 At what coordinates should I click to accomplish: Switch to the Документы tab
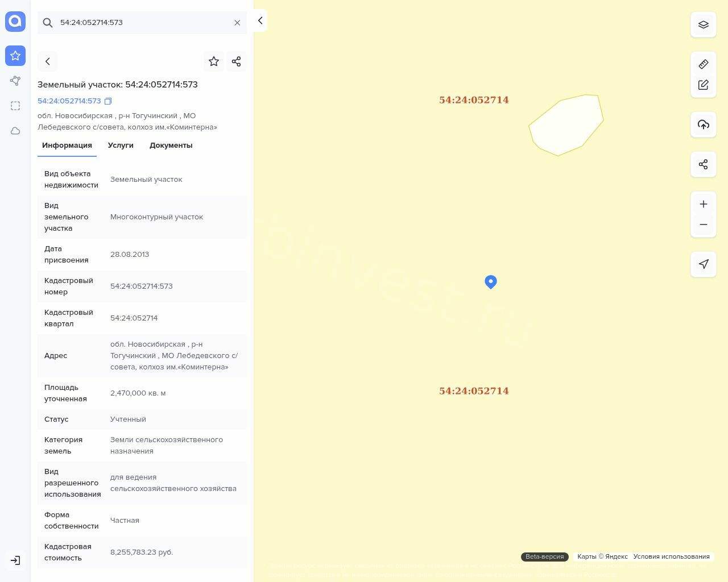click(x=171, y=145)
